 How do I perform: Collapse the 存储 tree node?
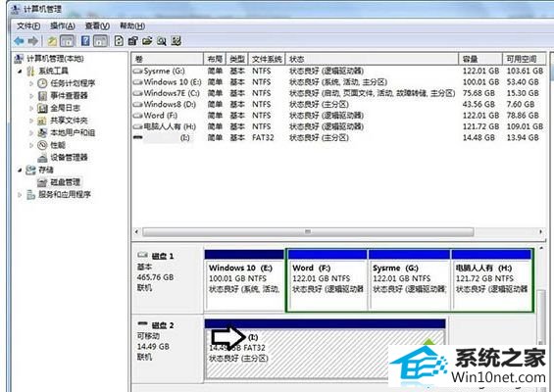coord(20,171)
